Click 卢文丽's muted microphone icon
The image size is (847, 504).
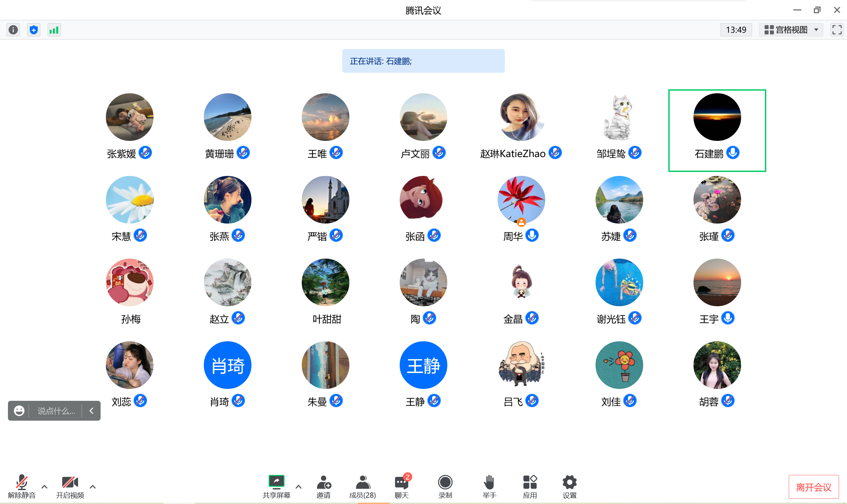coord(439,153)
